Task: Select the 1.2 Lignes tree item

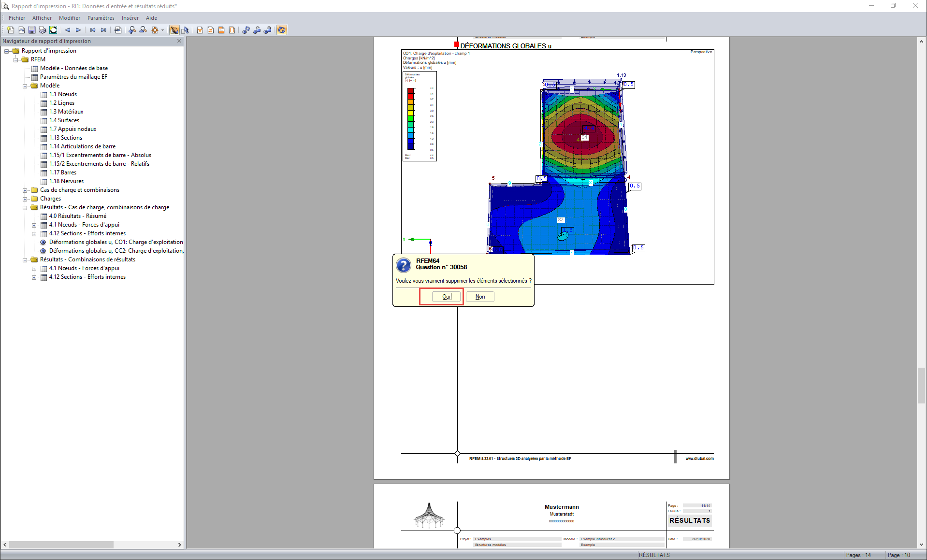Action: (x=62, y=103)
